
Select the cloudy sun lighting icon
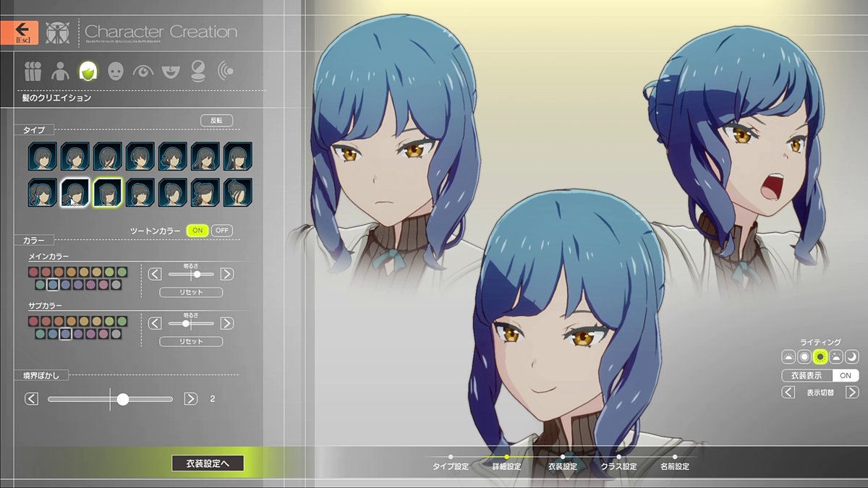tap(836, 356)
